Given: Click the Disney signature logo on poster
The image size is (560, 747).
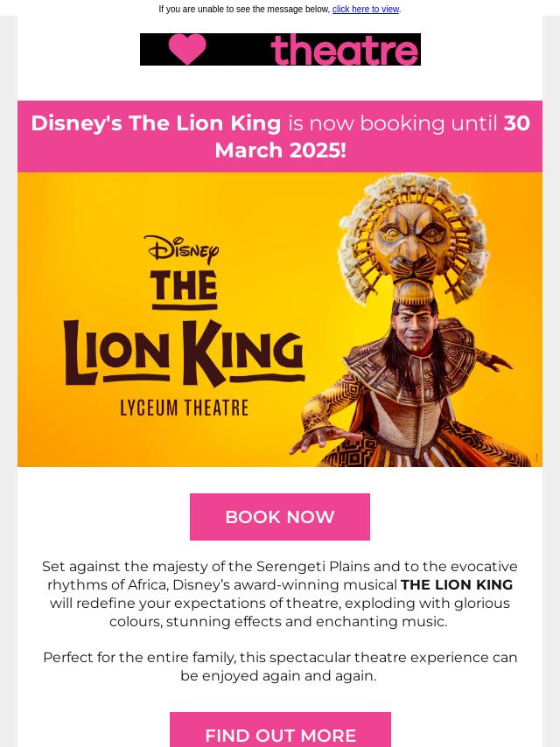Looking at the screenshot, I should tap(182, 249).
